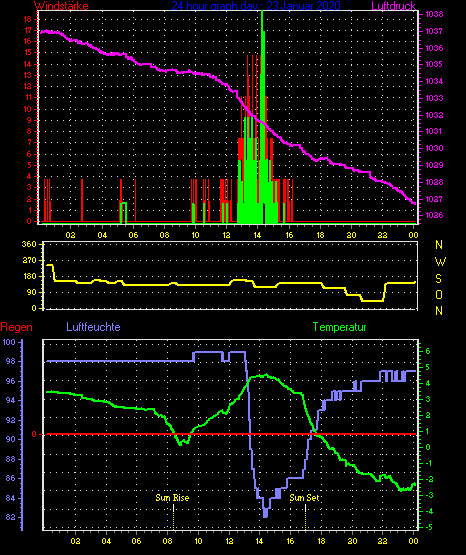Click the magenta Luftdruck label
466x555 pixels.
click(393, 5)
